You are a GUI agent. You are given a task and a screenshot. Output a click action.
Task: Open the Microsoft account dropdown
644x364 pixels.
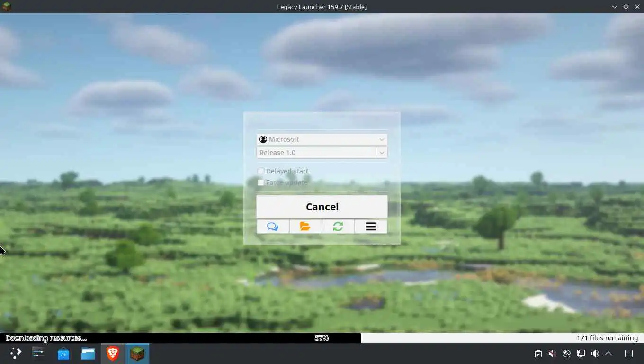click(x=322, y=139)
